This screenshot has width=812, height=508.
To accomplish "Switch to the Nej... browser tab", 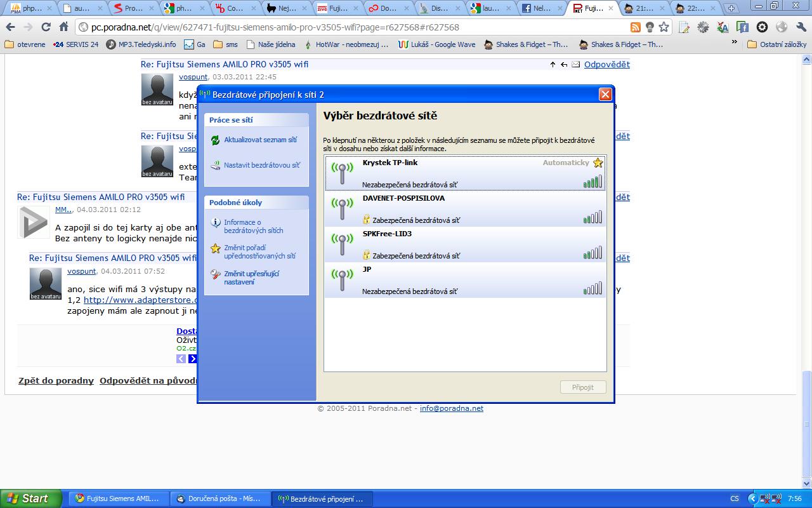I will tap(285, 8).
